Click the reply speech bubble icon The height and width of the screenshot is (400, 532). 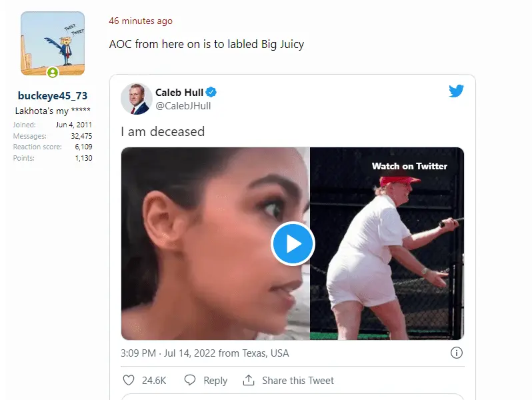click(190, 380)
